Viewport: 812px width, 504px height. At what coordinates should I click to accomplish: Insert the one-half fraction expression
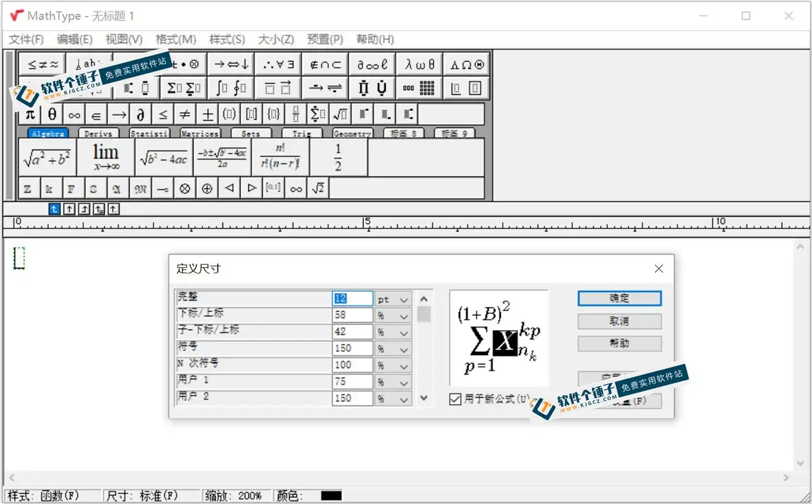tap(338, 158)
